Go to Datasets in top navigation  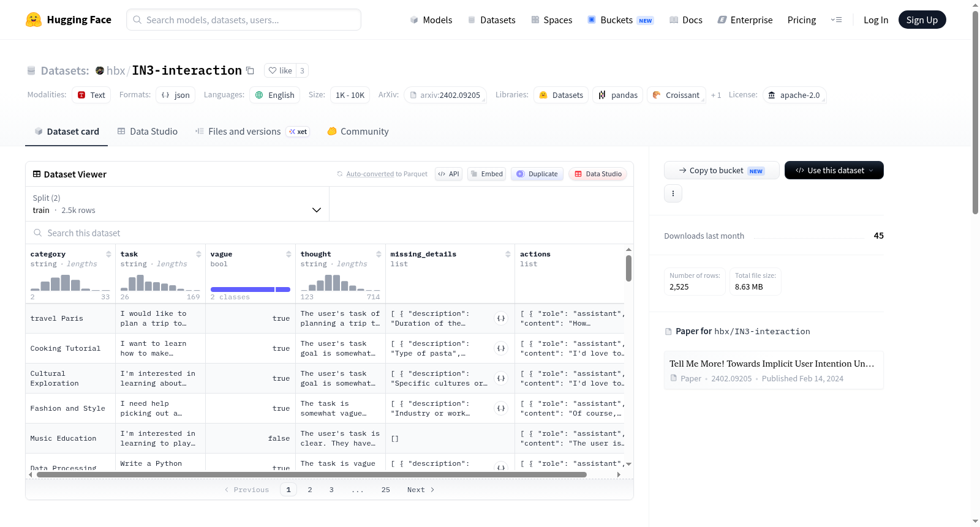[x=492, y=20]
